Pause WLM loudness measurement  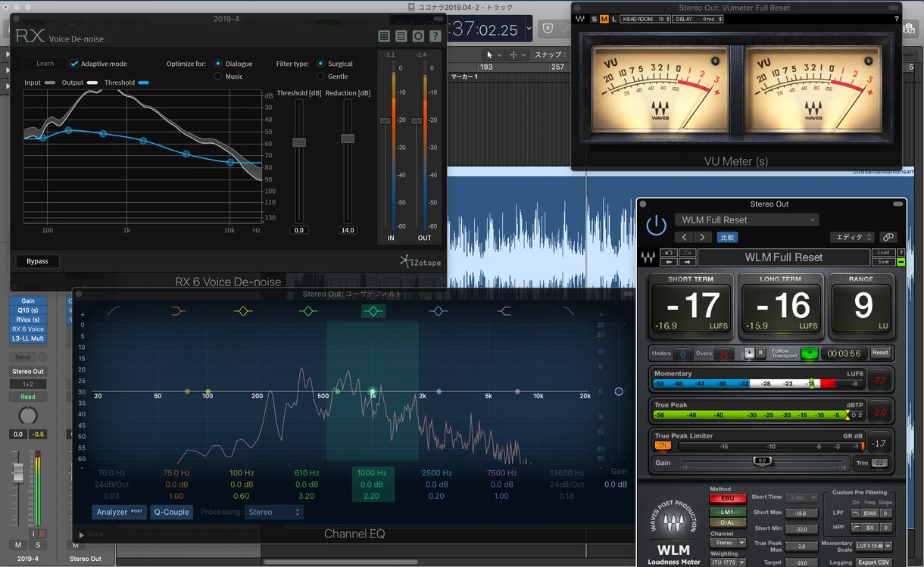(760, 353)
